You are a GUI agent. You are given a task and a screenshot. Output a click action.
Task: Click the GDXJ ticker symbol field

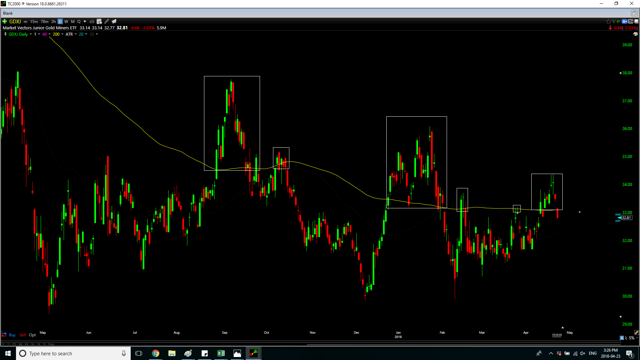click(x=15, y=21)
